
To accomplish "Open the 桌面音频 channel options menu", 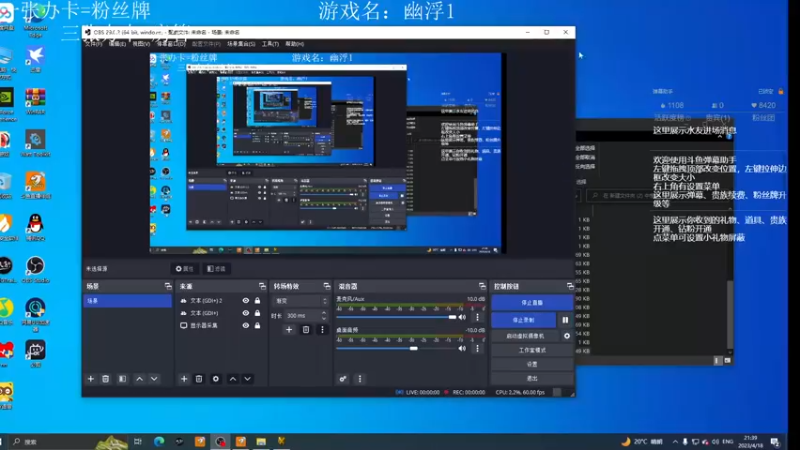I will click(478, 348).
